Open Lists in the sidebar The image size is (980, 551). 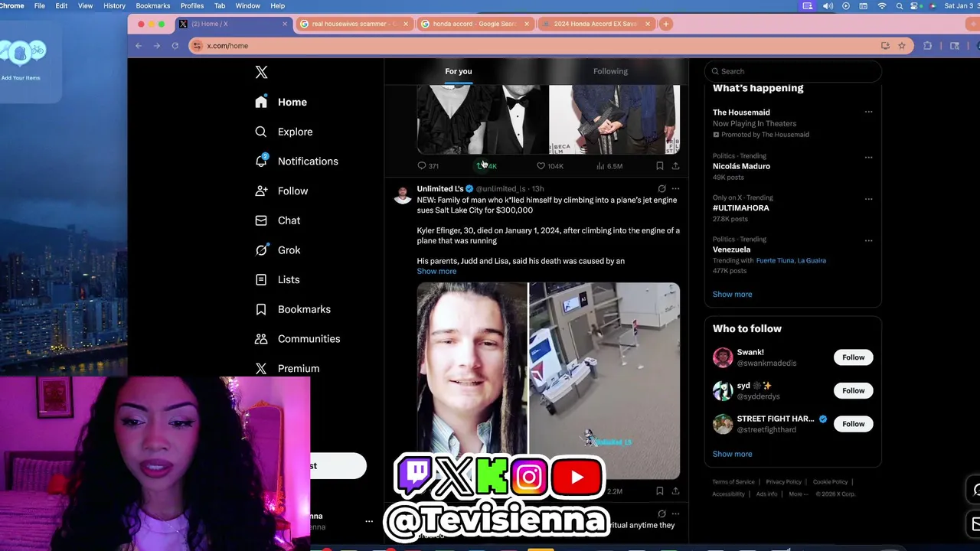(x=277, y=280)
